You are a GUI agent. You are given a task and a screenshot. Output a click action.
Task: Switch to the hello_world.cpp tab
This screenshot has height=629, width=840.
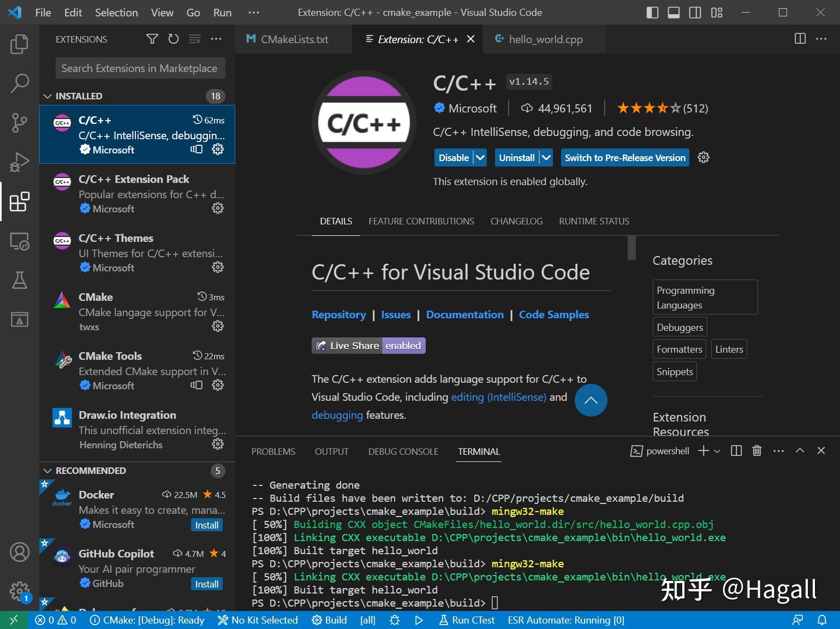tap(544, 39)
